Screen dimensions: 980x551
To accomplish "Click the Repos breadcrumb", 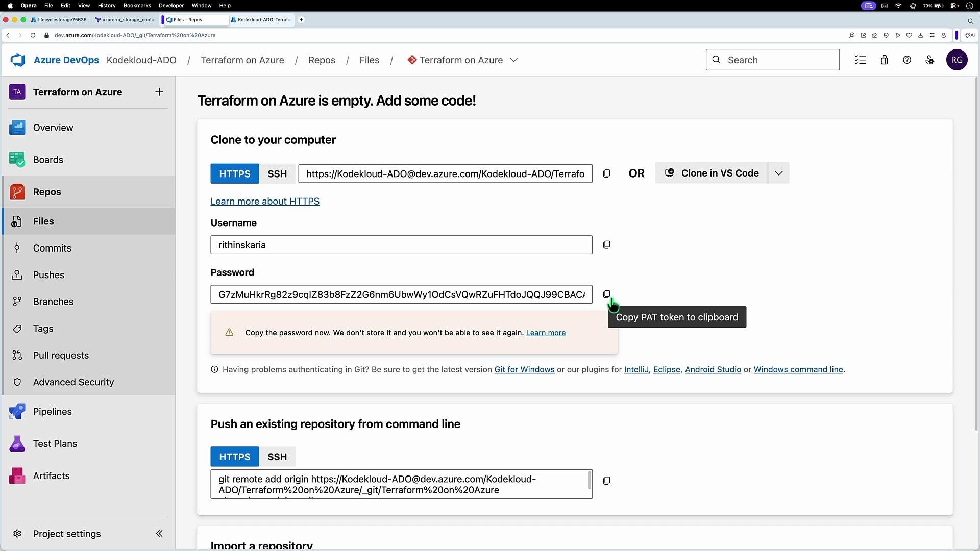I will (322, 60).
